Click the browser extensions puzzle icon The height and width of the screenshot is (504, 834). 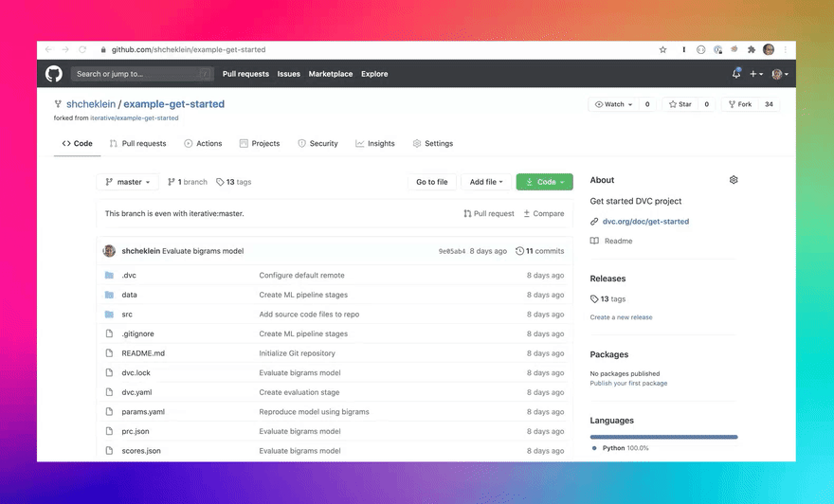(x=751, y=49)
